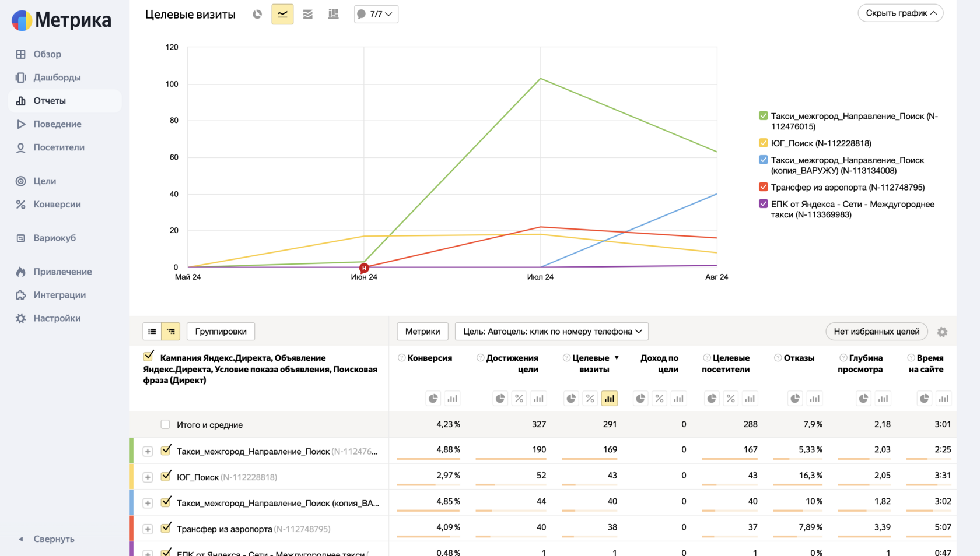
Task: Open the Группировки button
Action: click(220, 332)
